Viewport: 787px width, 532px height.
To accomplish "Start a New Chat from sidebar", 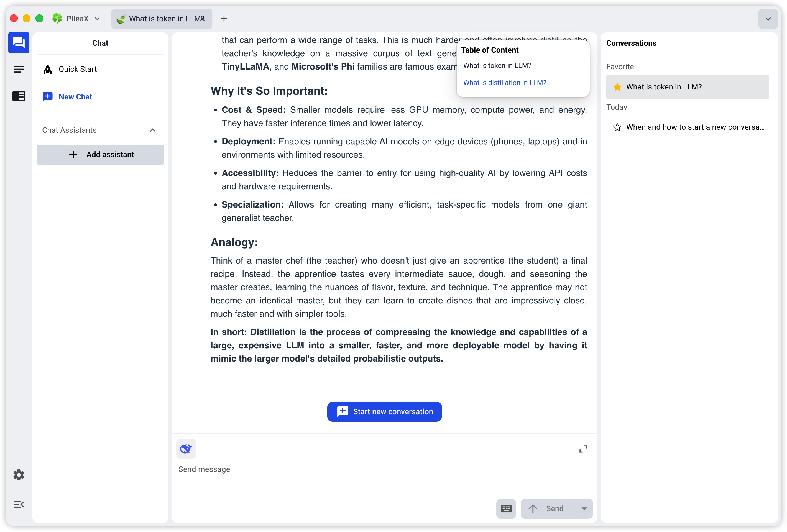I will pyautogui.click(x=100, y=97).
